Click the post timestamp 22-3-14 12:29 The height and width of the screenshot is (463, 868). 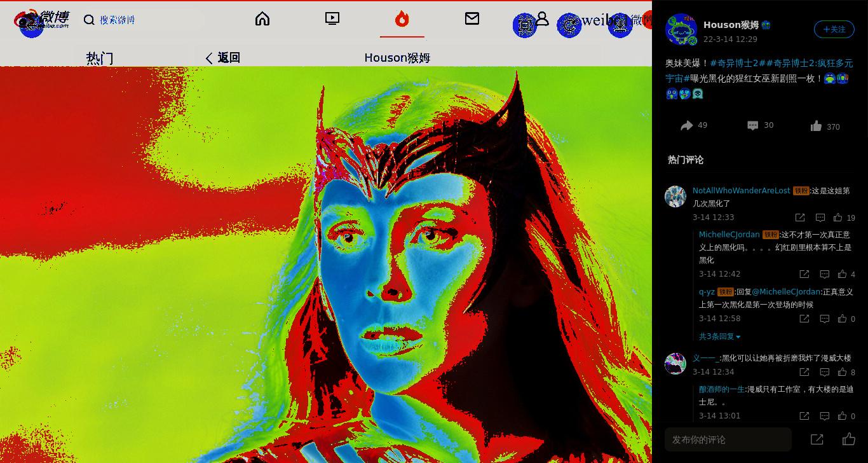tap(730, 39)
